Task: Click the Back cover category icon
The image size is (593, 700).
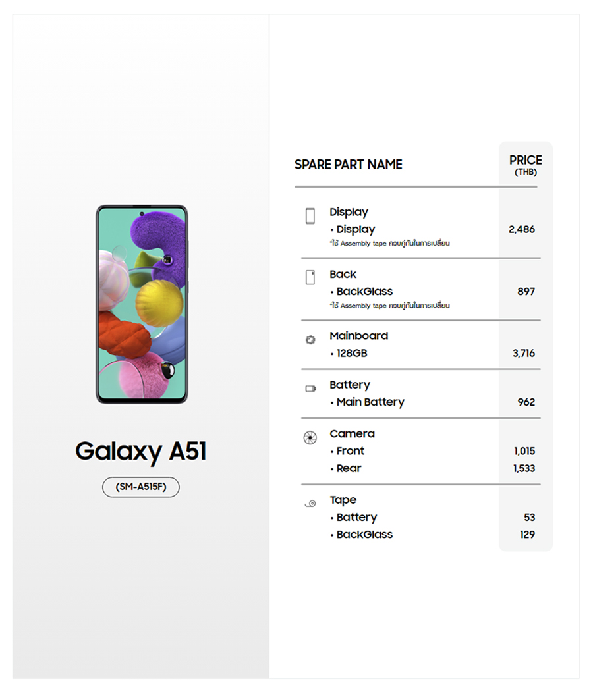Action: [x=310, y=277]
